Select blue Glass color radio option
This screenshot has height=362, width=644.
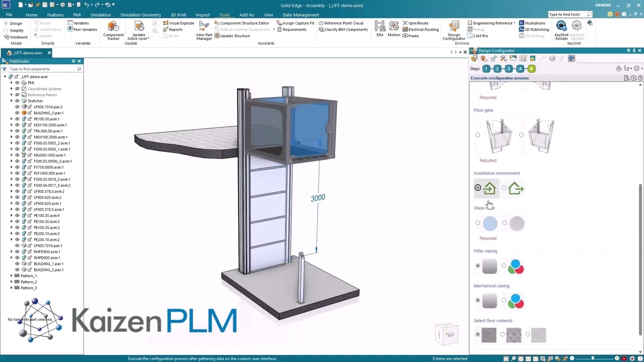tap(478, 223)
